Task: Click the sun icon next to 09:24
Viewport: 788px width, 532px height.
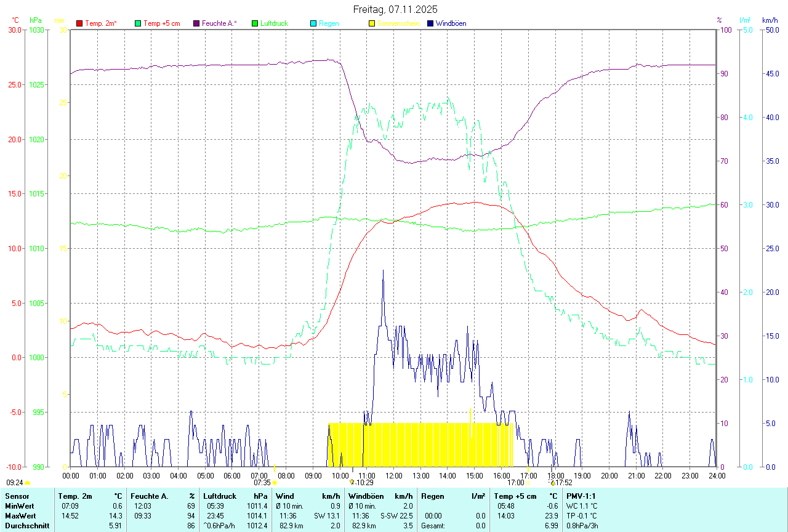Action: [27, 483]
